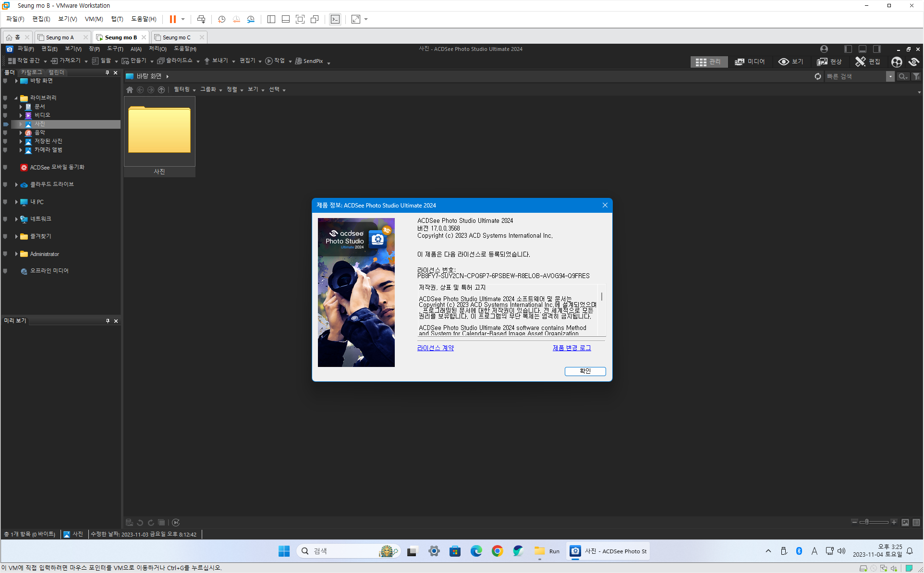Viewport: 924px width, 573px height.
Task: Open the 도구(T) menu
Action: 115,49
